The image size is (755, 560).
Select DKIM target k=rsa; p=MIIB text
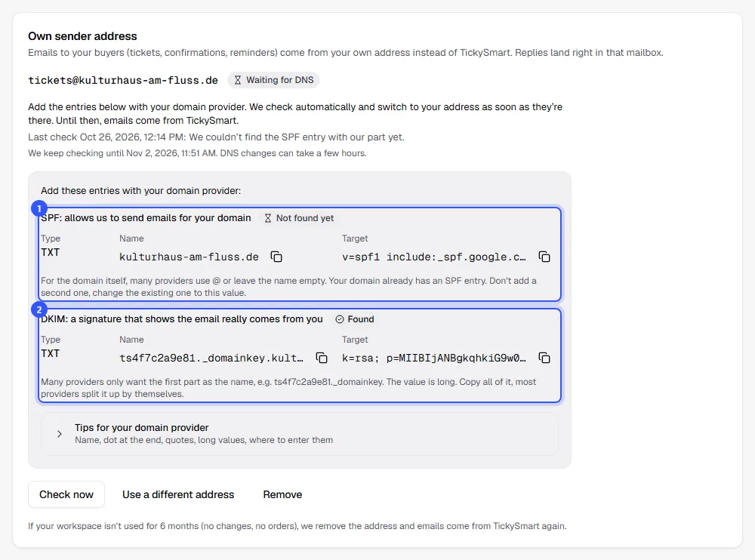pos(434,358)
